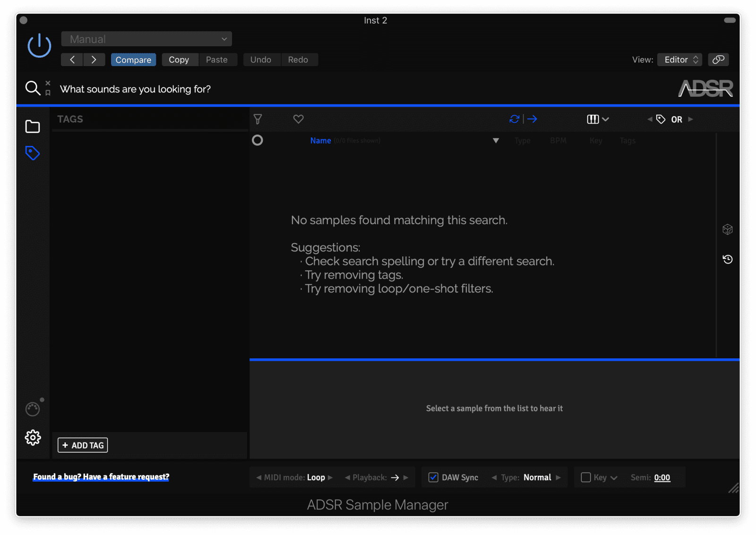Image resolution: width=756 pixels, height=535 pixels.
Task: Click the Compare button
Action: pos(133,59)
